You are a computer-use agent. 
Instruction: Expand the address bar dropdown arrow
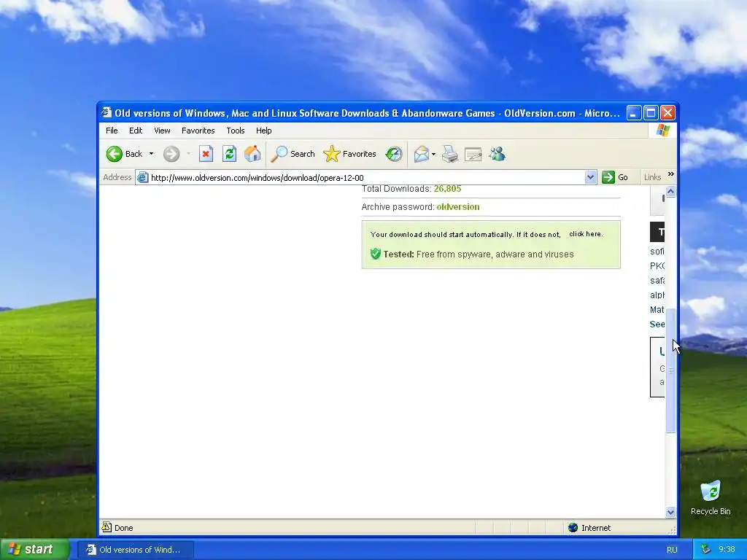click(x=590, y=178)
